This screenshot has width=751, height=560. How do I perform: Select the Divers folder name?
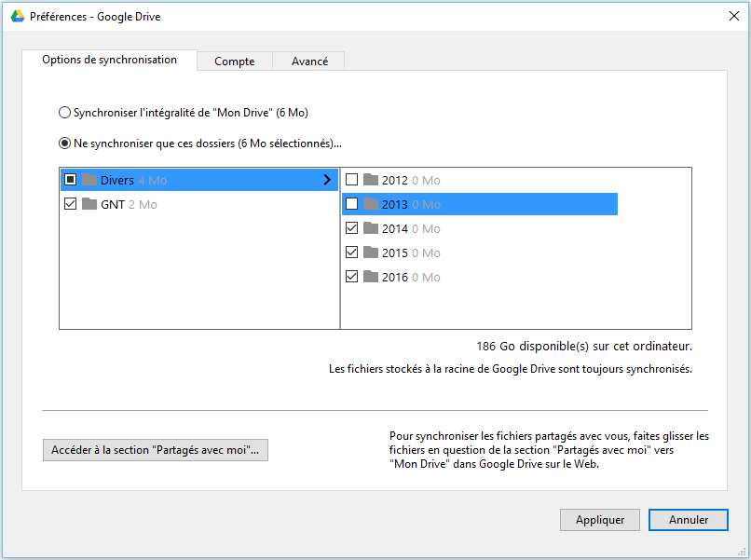tap(116, 180)
